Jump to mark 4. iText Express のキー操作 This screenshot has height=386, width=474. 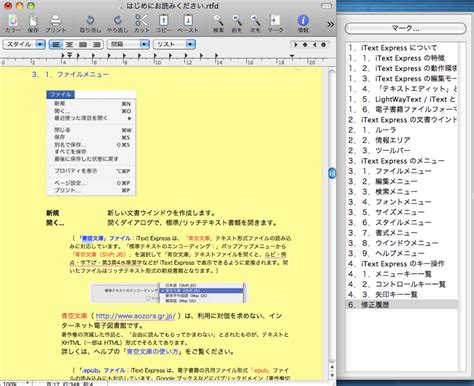(402, 264)
